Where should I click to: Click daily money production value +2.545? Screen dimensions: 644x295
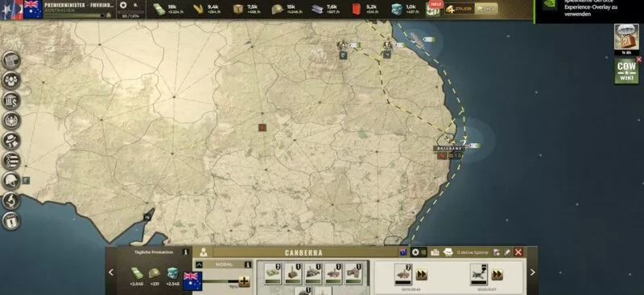tap(137, 284)
